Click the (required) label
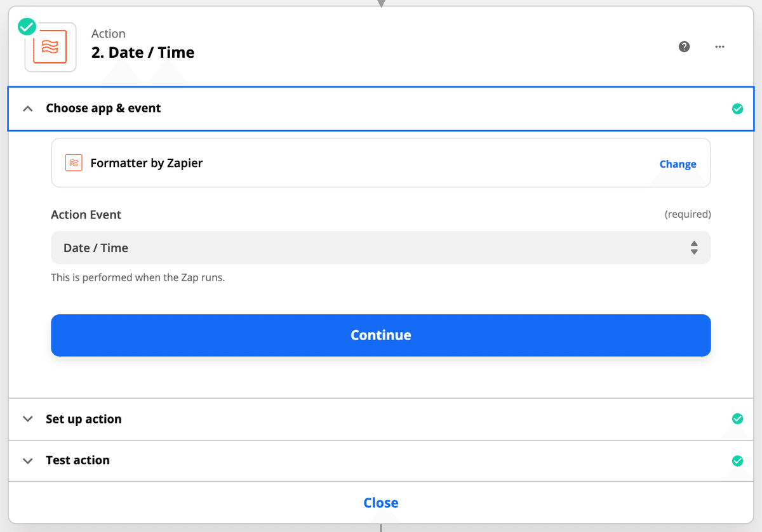The image size is (762, 532). 688,215
